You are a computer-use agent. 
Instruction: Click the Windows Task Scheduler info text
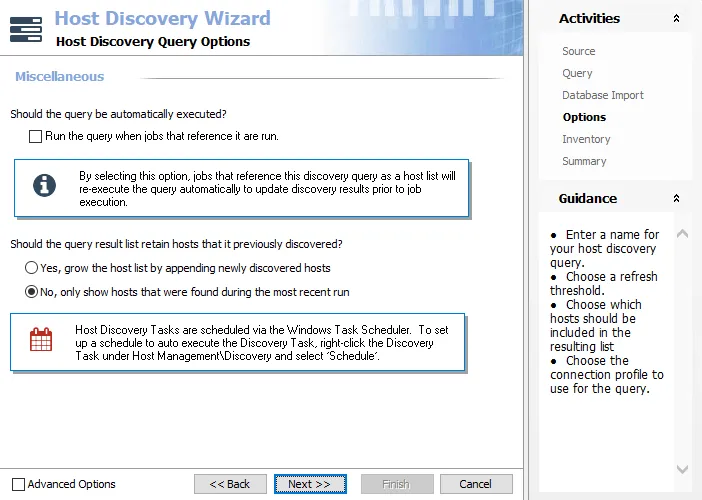coord(261,343)
